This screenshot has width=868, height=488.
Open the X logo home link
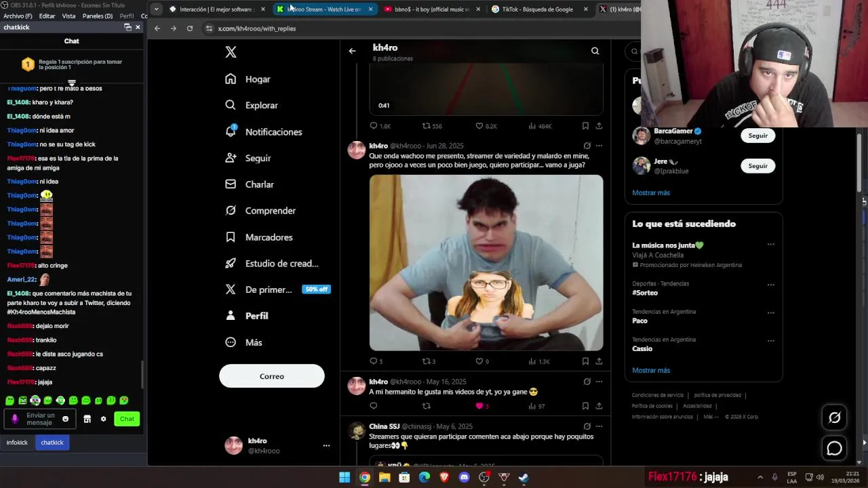click(x=231, y=52)
